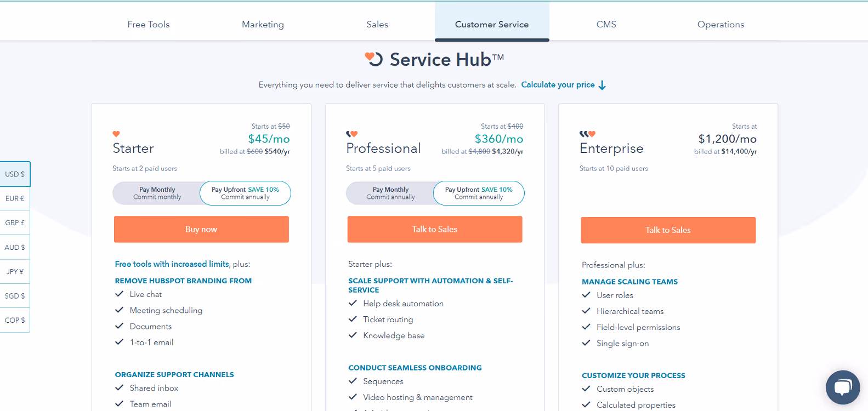The height and width of the screenshot is (411, 868).
Task: Select Pay Monthly for the Starter plan
Action: click(157, 193)
